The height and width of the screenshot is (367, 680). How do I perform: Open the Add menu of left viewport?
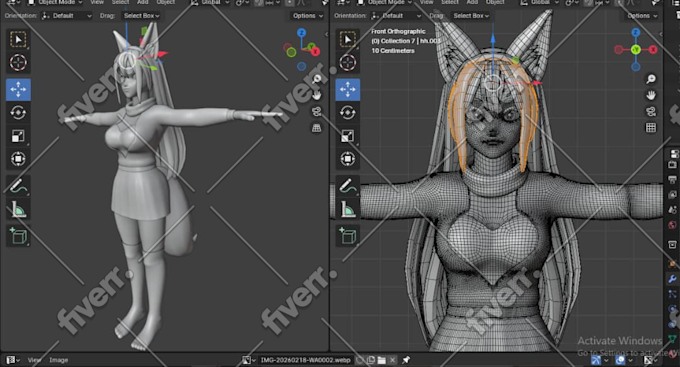(142, 3)
